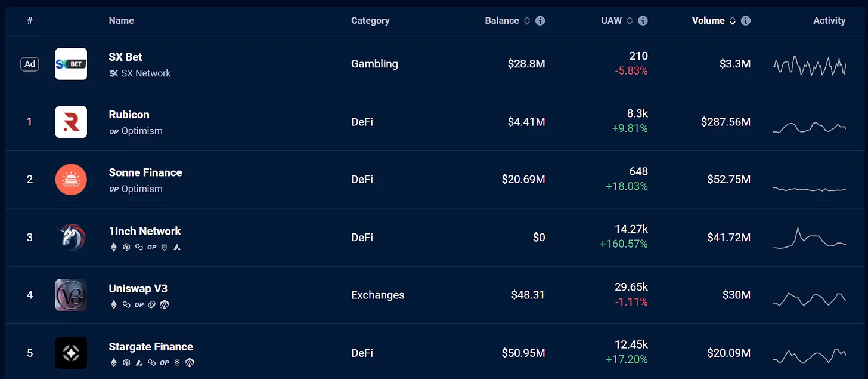Click the Stargate Finance activity sparkline
868x379 pixels.
coord(810,356)
